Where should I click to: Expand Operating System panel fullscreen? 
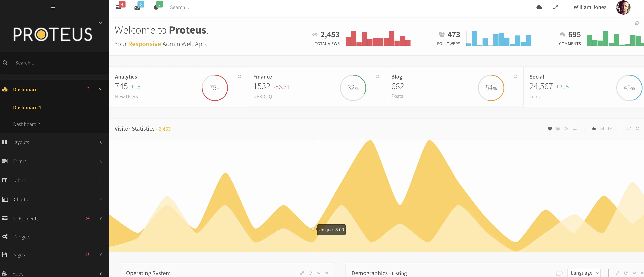(302, 273)
